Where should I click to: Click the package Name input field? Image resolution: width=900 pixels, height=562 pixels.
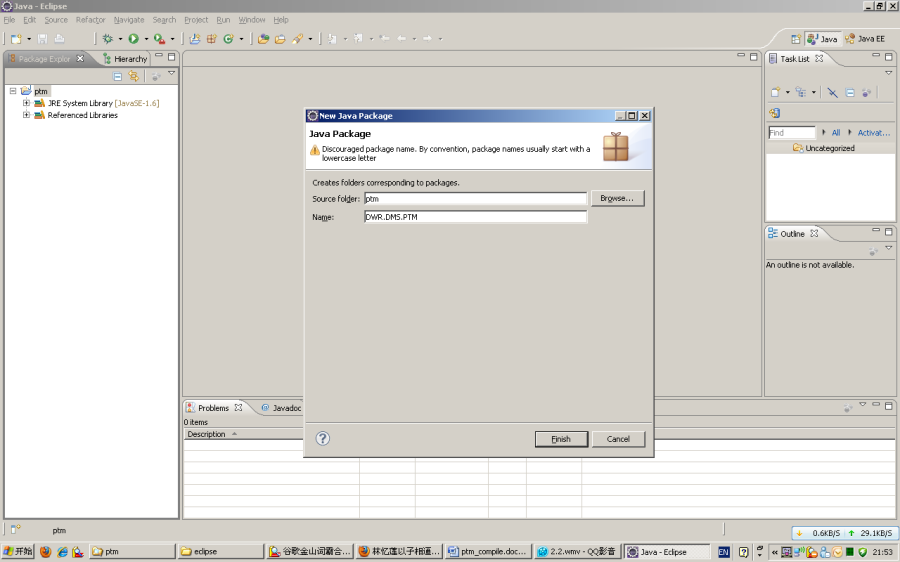click(475, 217)
